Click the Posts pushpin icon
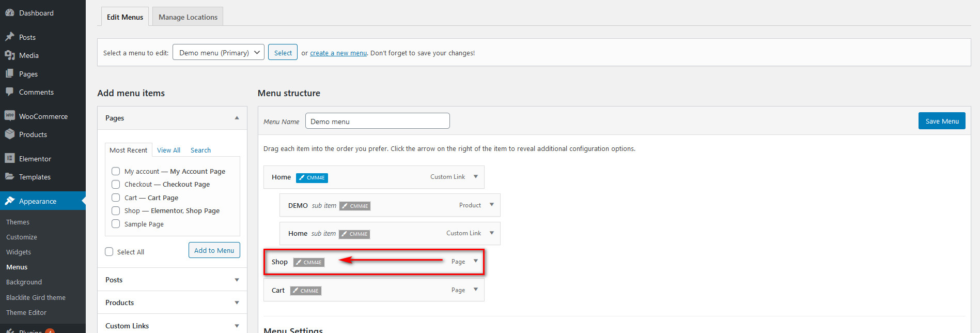Screen dimensions: 980x333 click(x=10, y=37)
